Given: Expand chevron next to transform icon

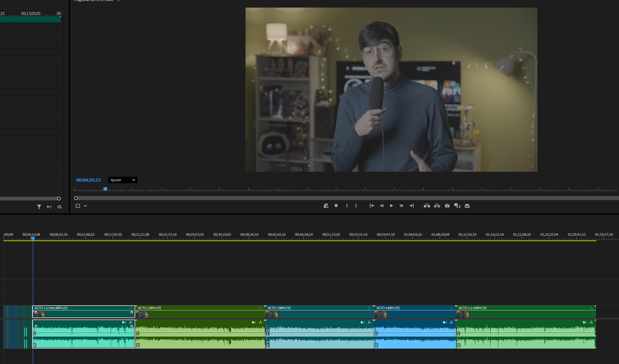Looking at the screenshot, I should [85, 206].
